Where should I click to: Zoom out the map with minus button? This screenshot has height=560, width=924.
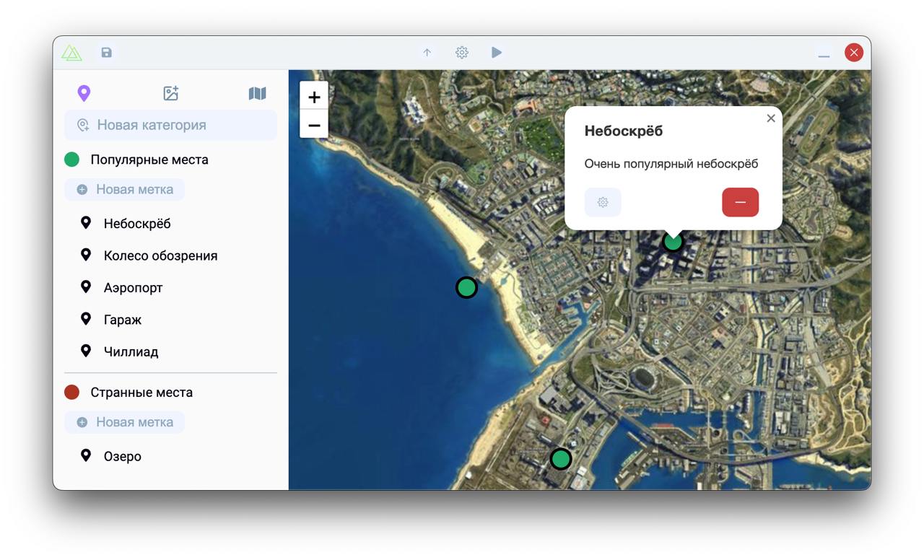tap(314, 125)
